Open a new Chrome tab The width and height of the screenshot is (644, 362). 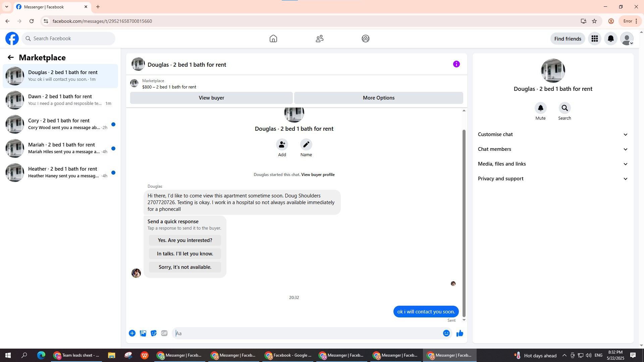[x=98, y=7]
